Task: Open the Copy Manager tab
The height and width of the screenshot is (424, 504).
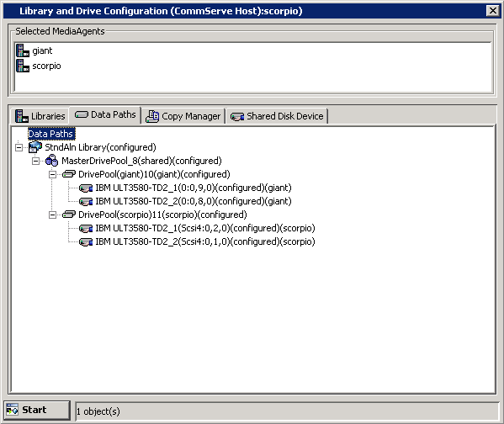Action: click(183, 116)
